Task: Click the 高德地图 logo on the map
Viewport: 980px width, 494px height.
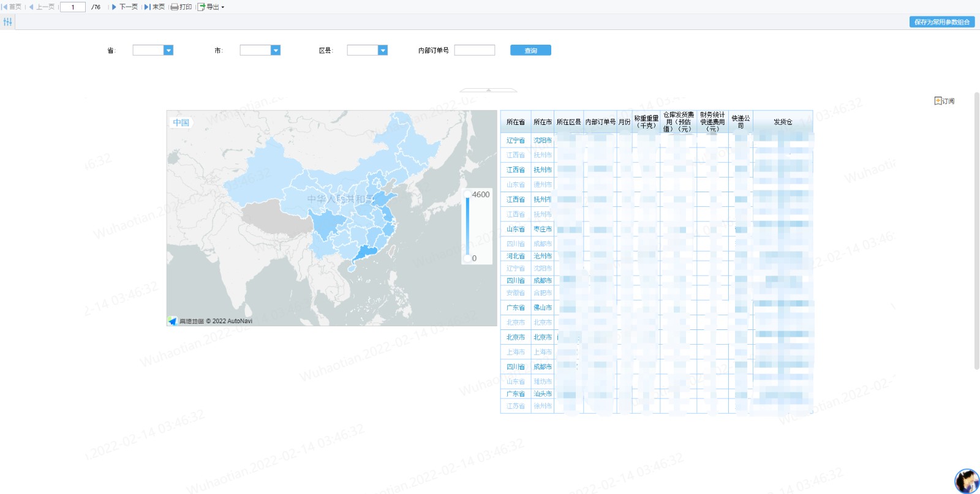Action: point(186,321)
